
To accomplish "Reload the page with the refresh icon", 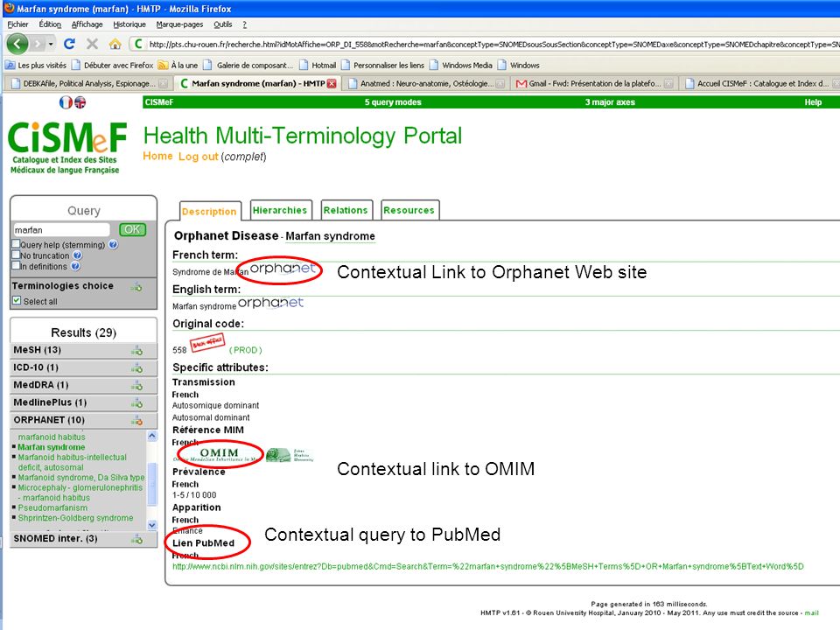I will (69, 44).
